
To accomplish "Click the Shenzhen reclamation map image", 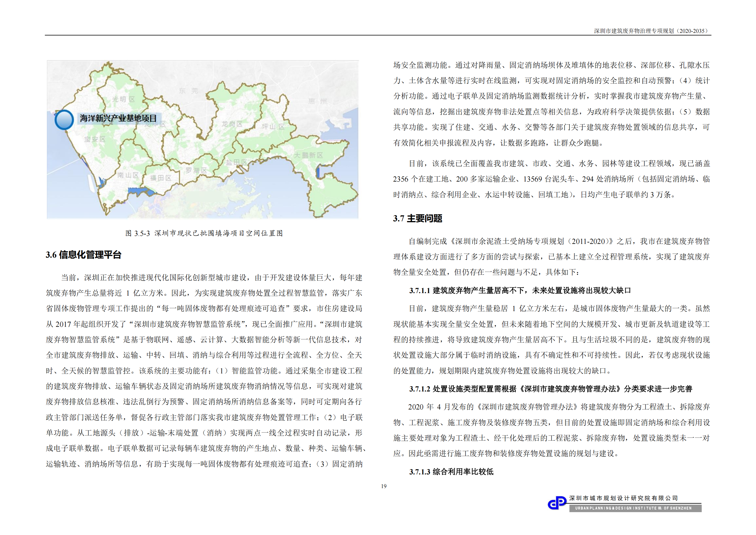I will point(203,139).
